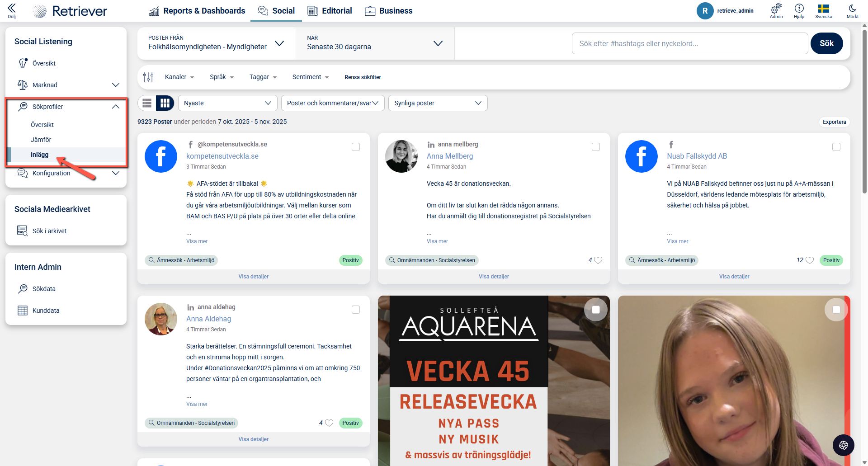Select checkbox on Anna Aldehag post

point(356,310)
